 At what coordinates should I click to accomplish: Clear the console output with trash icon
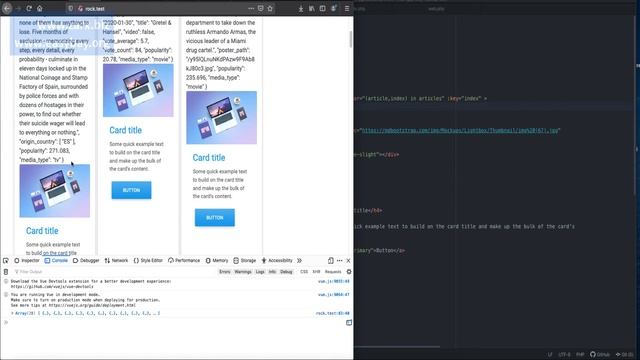[x=6, y=271]
